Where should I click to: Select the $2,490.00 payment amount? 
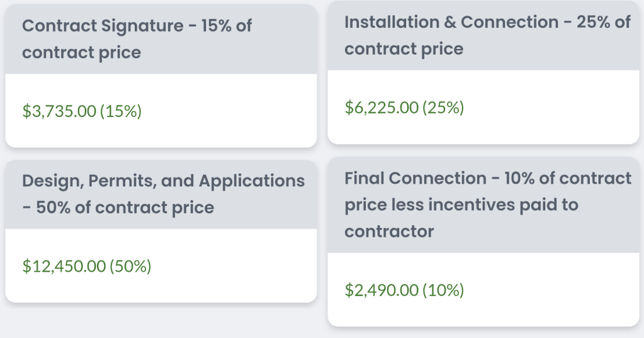(x=381, y=290)
